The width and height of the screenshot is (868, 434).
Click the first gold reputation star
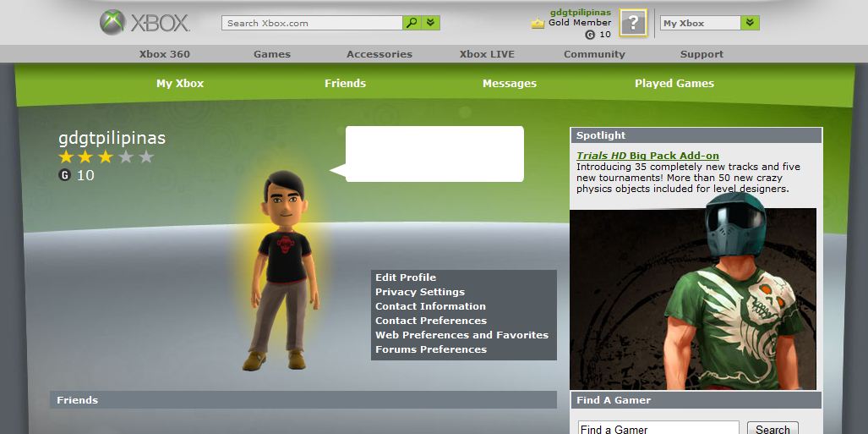(x=66, y=157)
